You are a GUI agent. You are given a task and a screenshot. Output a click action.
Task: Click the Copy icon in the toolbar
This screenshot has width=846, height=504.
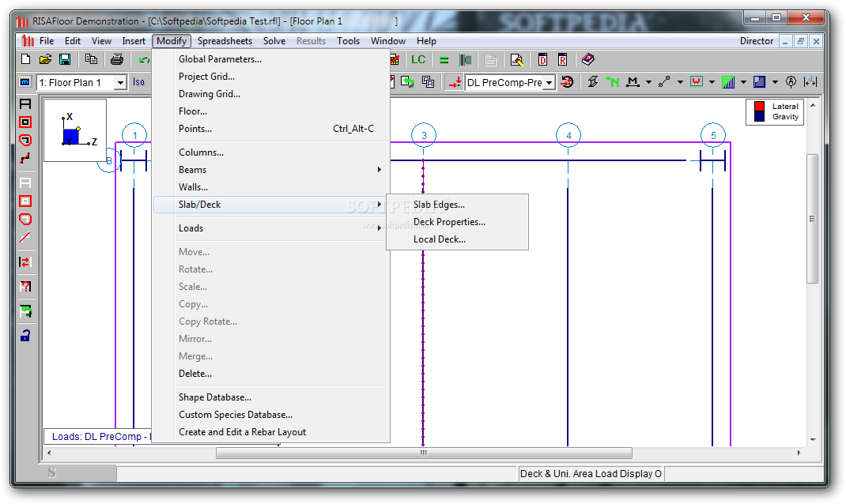(91, 59)
